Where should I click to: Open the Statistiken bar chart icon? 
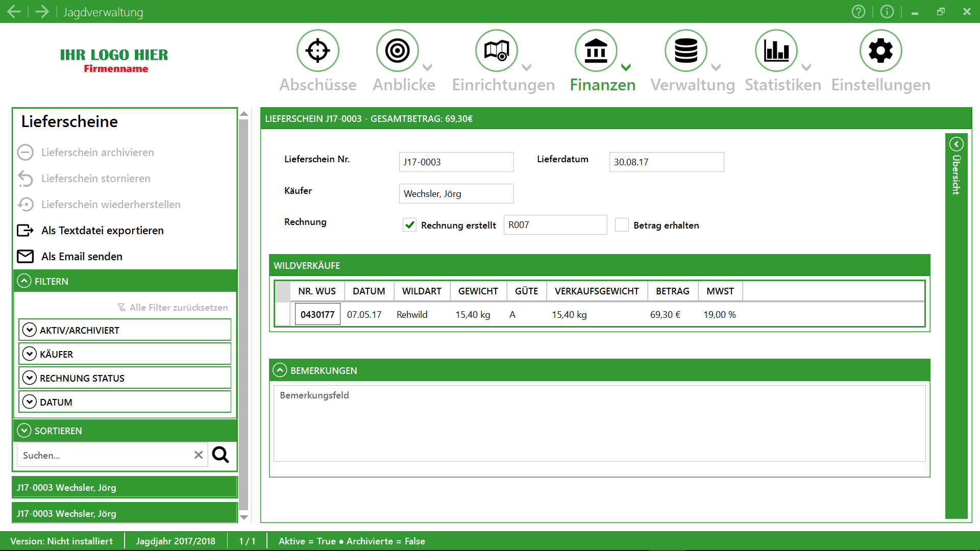[x=776, y=51]
